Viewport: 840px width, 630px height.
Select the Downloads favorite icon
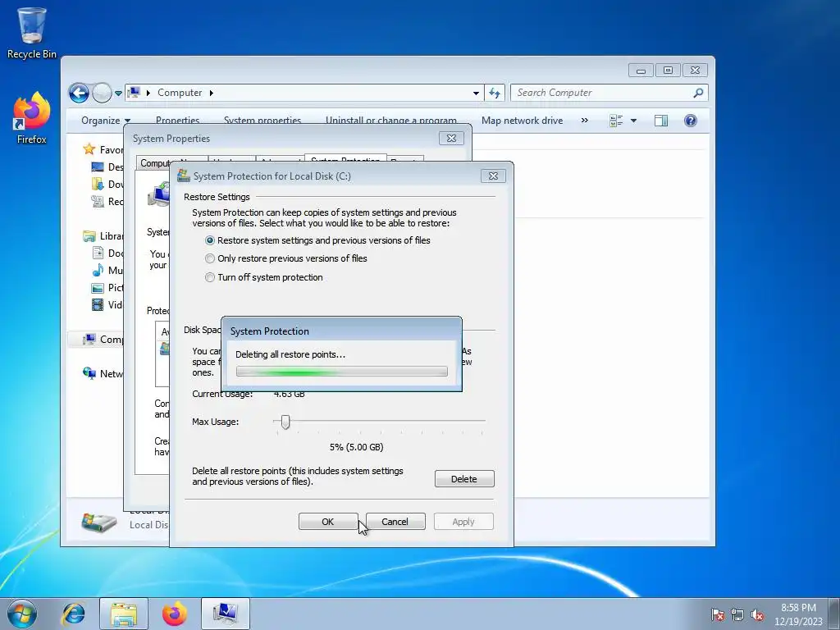click(98, 184)
